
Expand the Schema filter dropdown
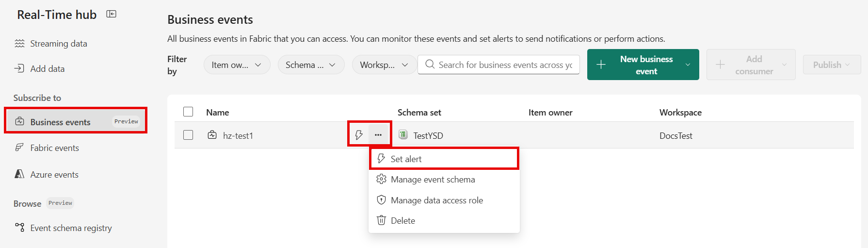point(311,65)
